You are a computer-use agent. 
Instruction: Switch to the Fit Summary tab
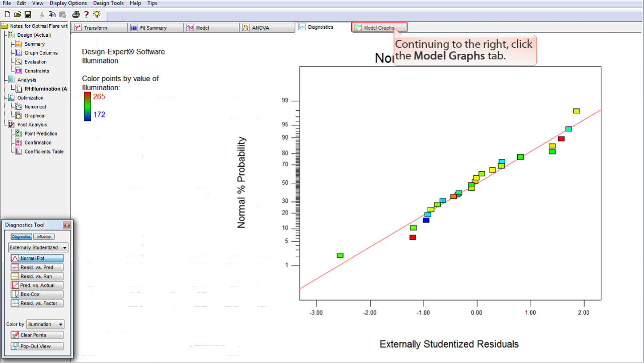(x=155, y=28)
